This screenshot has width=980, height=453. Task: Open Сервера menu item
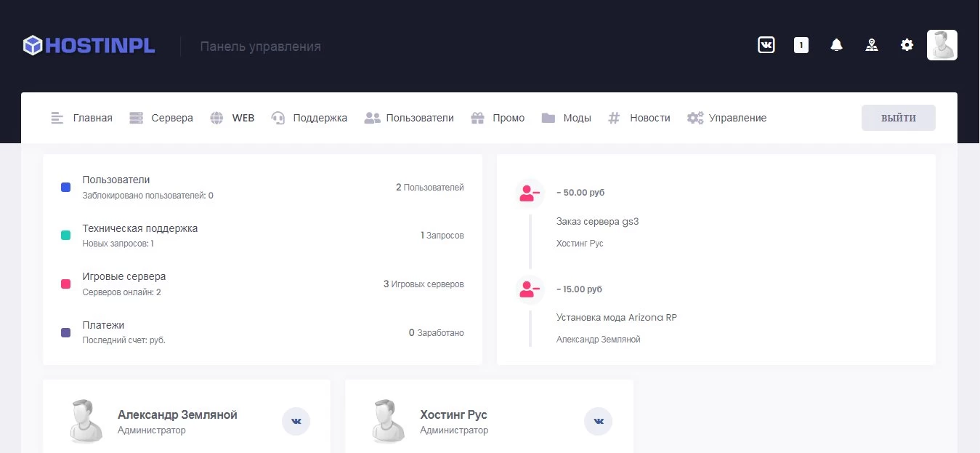coord(172,118)
